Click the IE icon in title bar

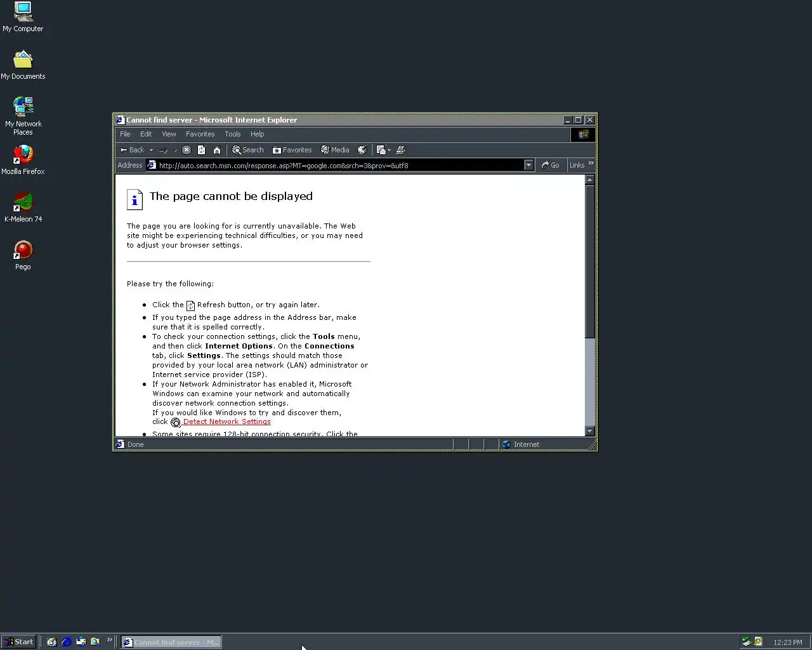tap(120, 119)
